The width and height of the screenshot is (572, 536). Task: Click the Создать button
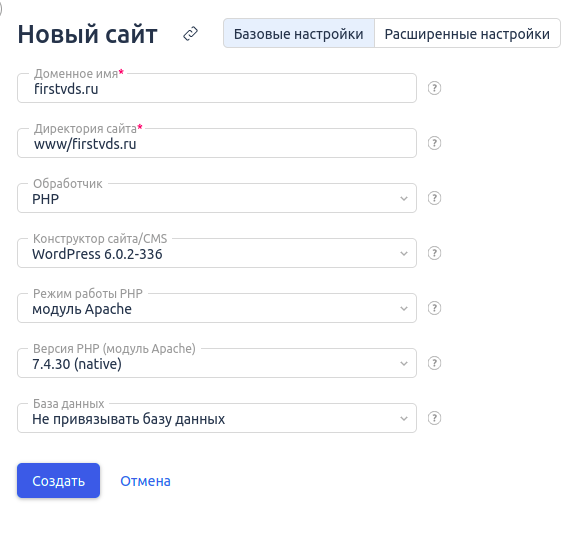(58, 481)
